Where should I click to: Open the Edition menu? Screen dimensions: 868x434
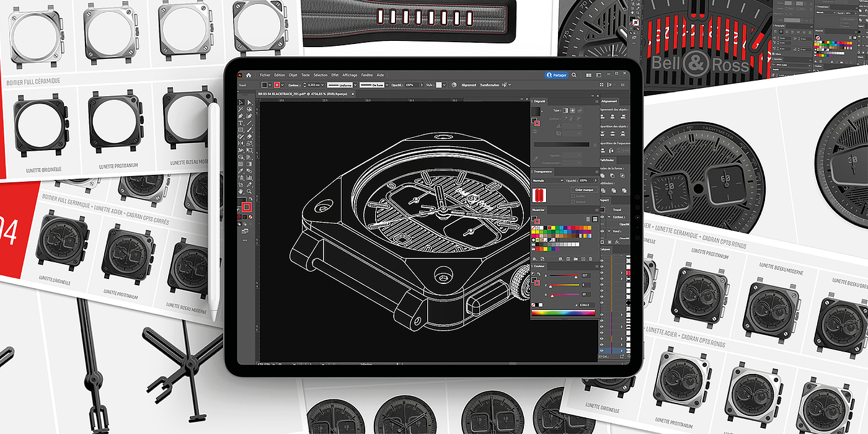tap(280, 75)
